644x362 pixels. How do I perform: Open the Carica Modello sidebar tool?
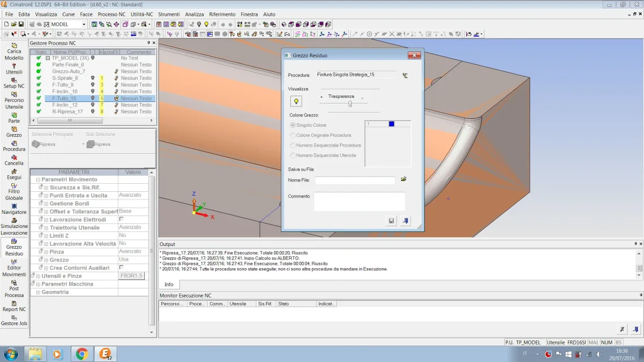(14, 51)
